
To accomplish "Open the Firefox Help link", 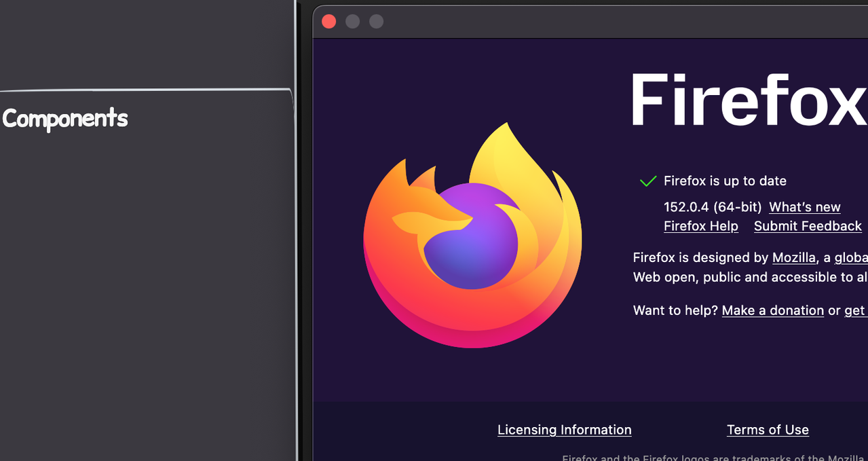I will pos(701,226).
